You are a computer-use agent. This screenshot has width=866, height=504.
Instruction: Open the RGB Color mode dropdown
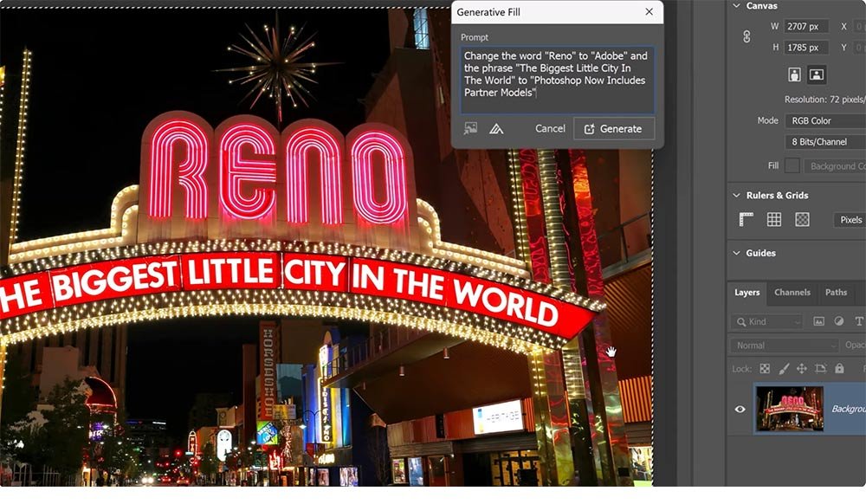pyautogui.click(x=824, y=120)
